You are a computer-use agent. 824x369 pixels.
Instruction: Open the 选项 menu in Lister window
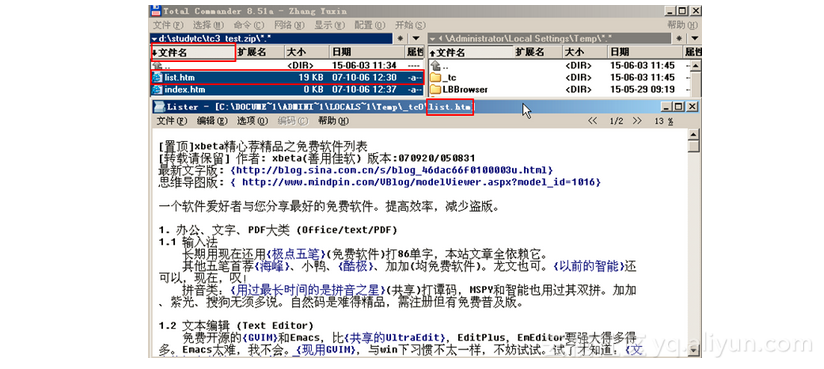pyautogui.click(x=253, y=121)
